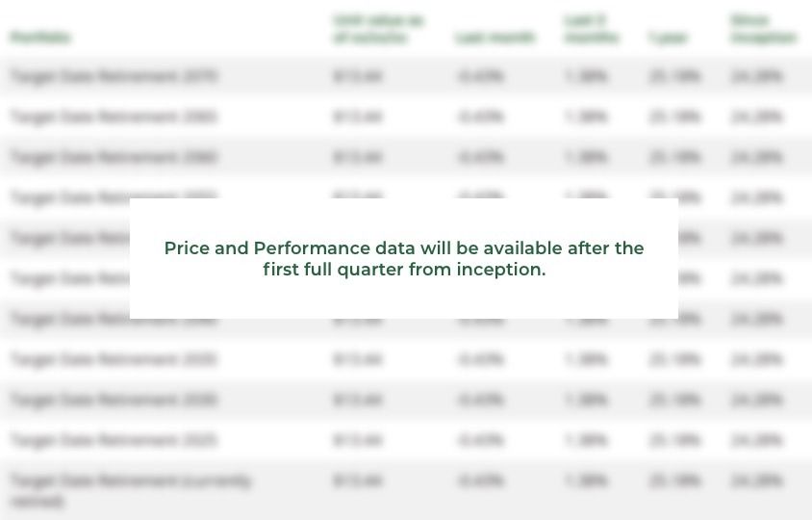Click the Price and Performance availability message
This screenshot has height=520, width=812.
click(x=404, y=259)
